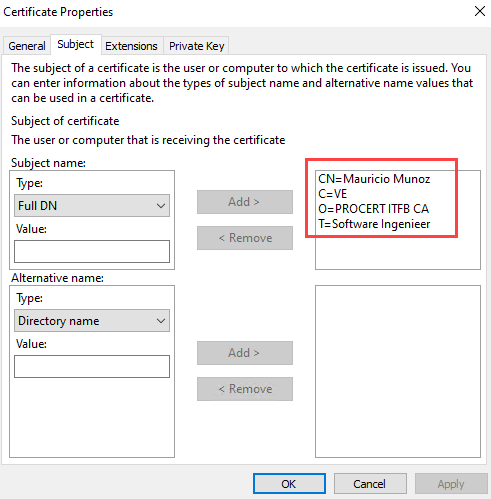Select CN=Mauricio Munoz entry in list

[374, 179]
